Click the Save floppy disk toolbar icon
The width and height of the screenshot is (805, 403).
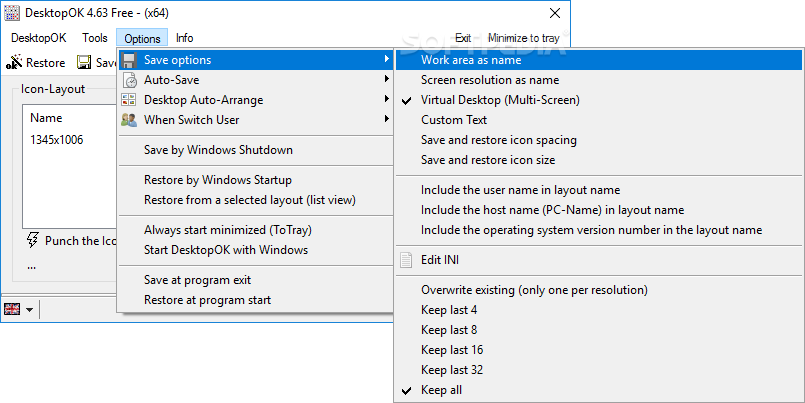(84, 63)
